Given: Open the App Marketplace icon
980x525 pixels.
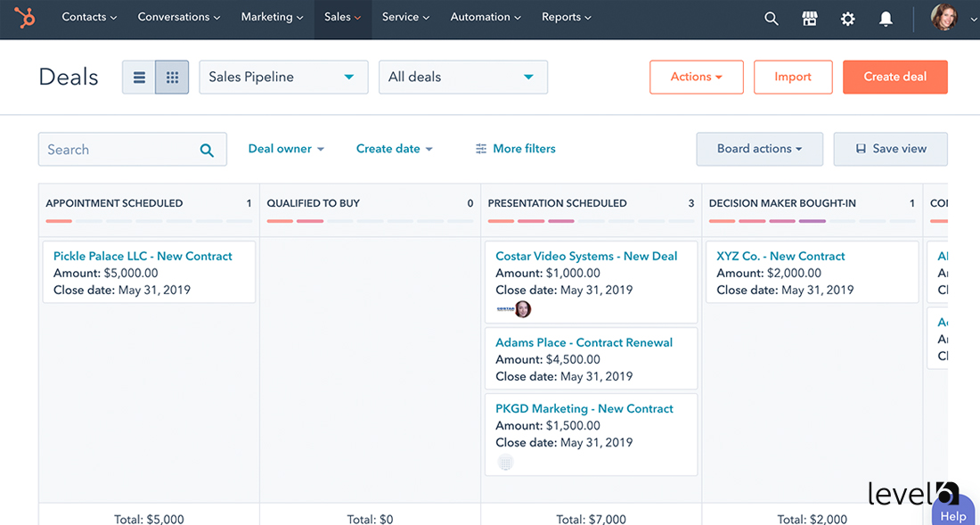Looking at the screenshot, I should pyautogui.click(x=809, y=18).
